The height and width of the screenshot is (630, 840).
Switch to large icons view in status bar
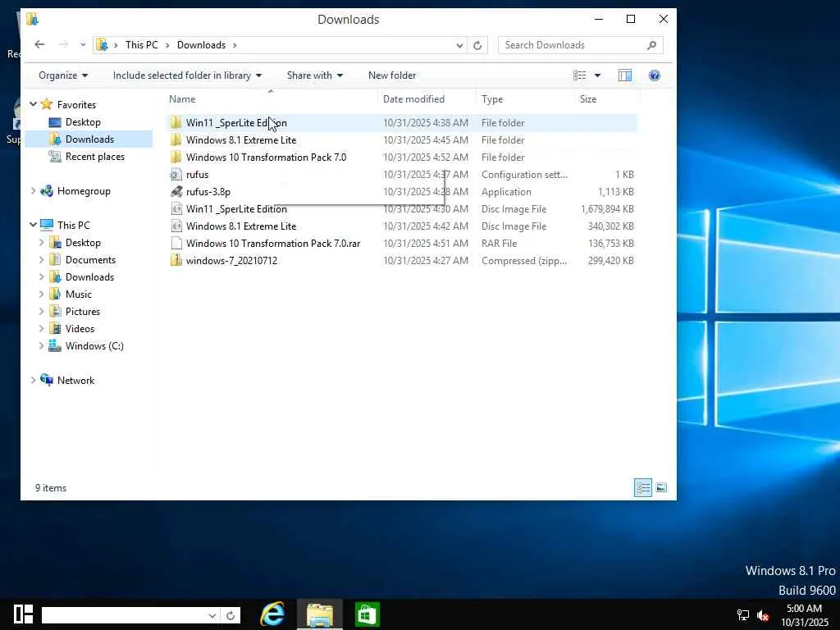click(x=660, y=488)
